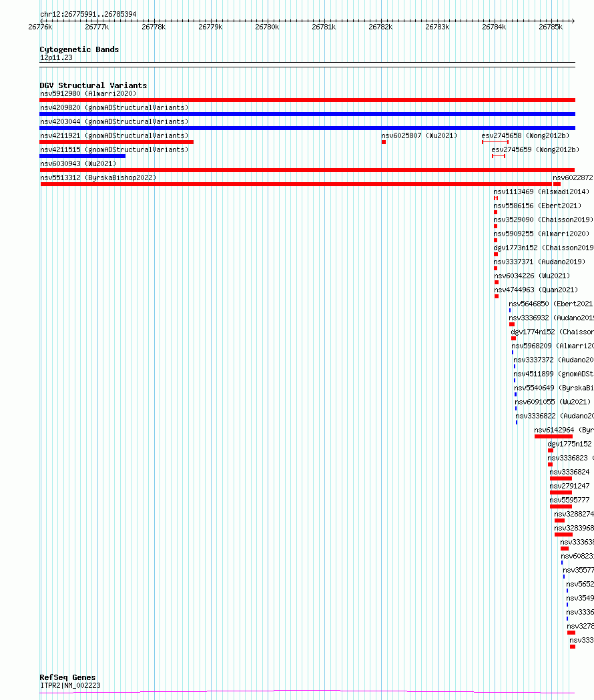Select the nsv3337372 variant label

click(553, 360)
